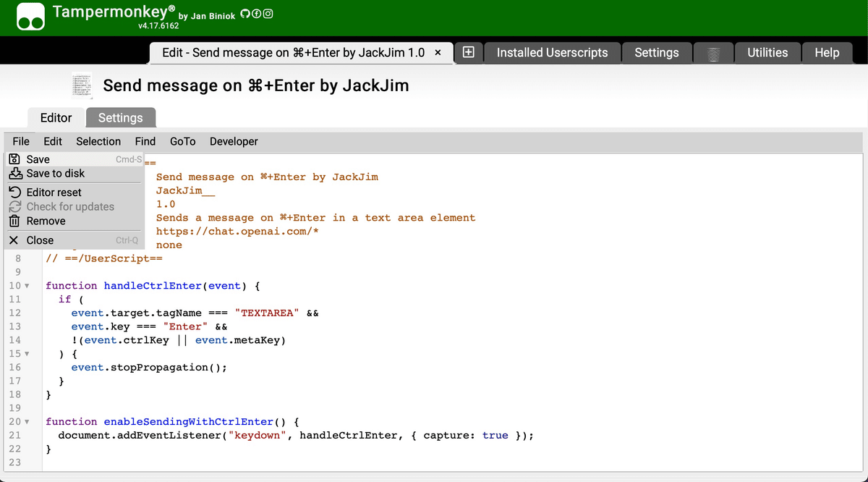Open the File menu
The height and width of the screenshot is (482, 868).
click(x=21, y=141)
